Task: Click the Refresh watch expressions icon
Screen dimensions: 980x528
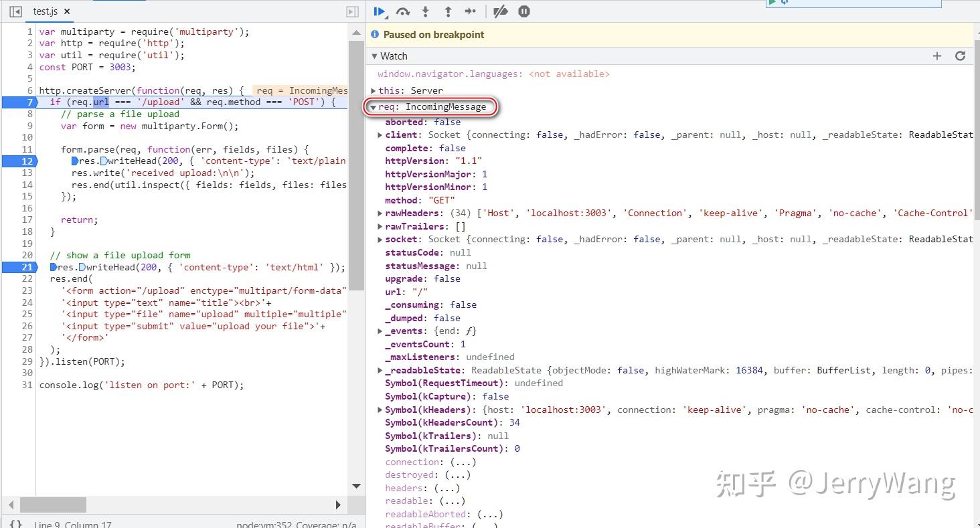Action: pyautogui.click(x=960, y=56)
